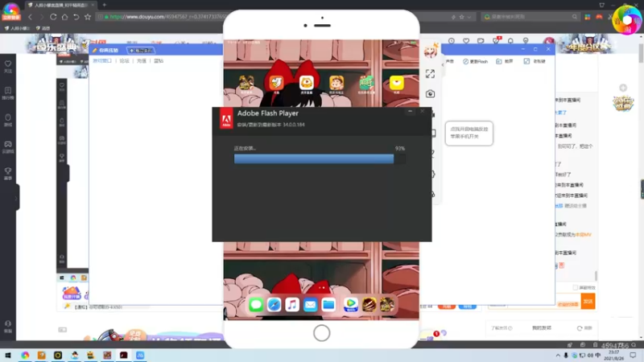
Task: Open Safari in the phone dock
Action: tap(274, 305)
